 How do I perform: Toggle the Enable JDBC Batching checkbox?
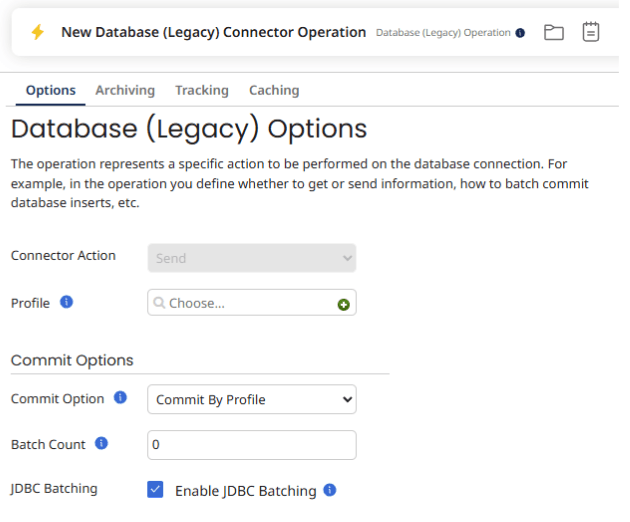155,490
